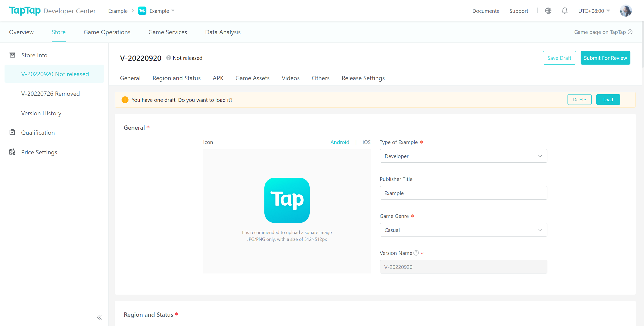Load the saved draft
This screenshot has width=644, height=326.
(608, 100)
